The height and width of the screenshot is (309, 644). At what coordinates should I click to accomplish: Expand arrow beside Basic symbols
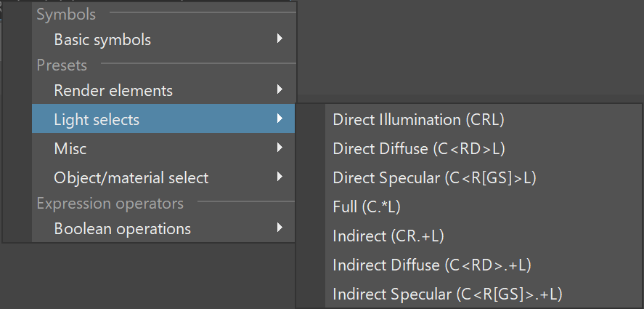pos(280,39)
